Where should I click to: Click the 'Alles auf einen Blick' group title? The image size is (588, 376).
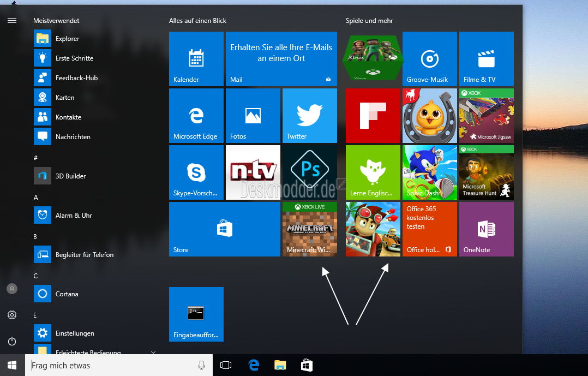click(x=197, y=21)
